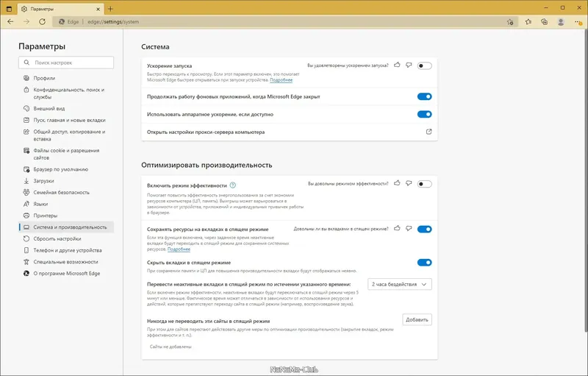Open vertical tabs menu icon in title bar

click(9, 9)
